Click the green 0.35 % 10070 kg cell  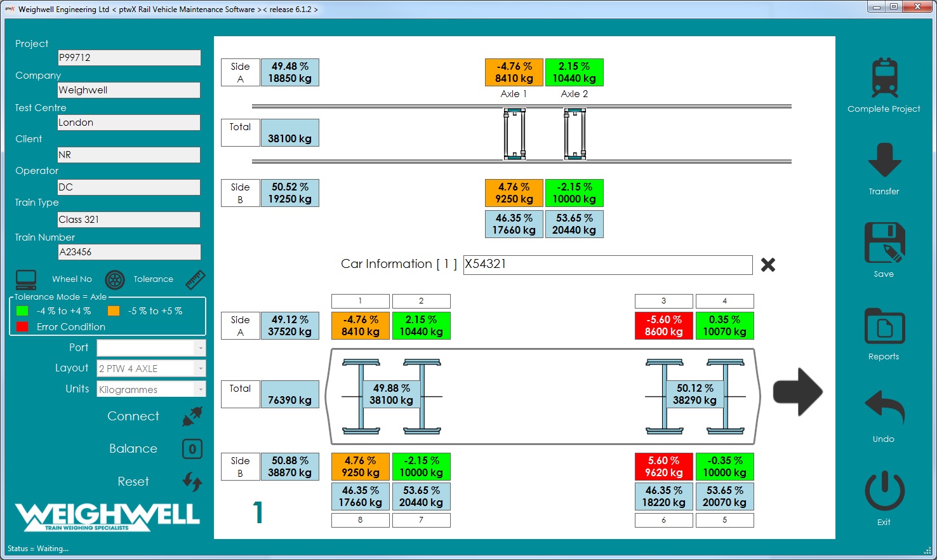pyautogui.click(x=725, y=326)
